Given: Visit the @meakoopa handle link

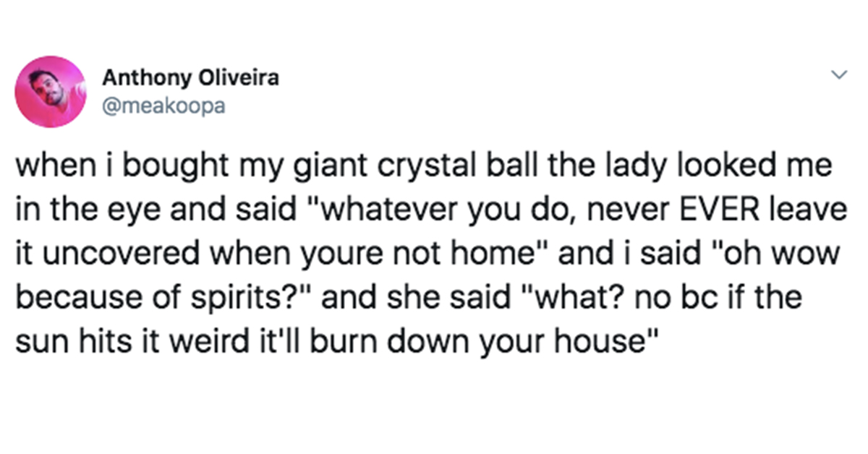Looking at the screenshot, I should click(x=163, y=106).
